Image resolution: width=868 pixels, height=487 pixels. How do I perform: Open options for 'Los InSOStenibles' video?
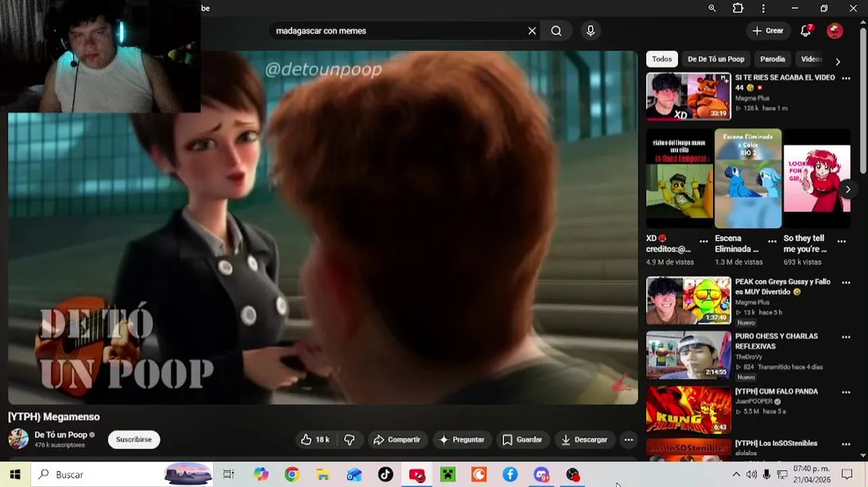click(x=846, y=444)
